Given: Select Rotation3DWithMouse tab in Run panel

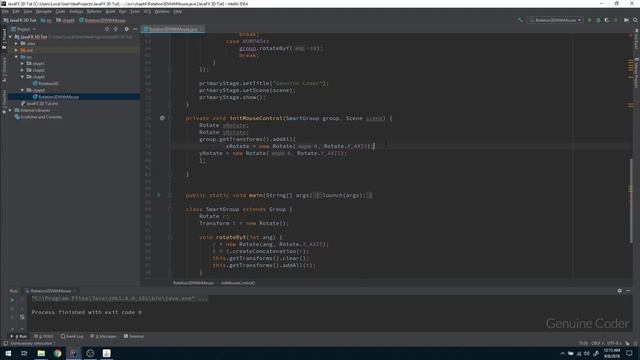Looking at the screenshot, I should tap(50, 291).
